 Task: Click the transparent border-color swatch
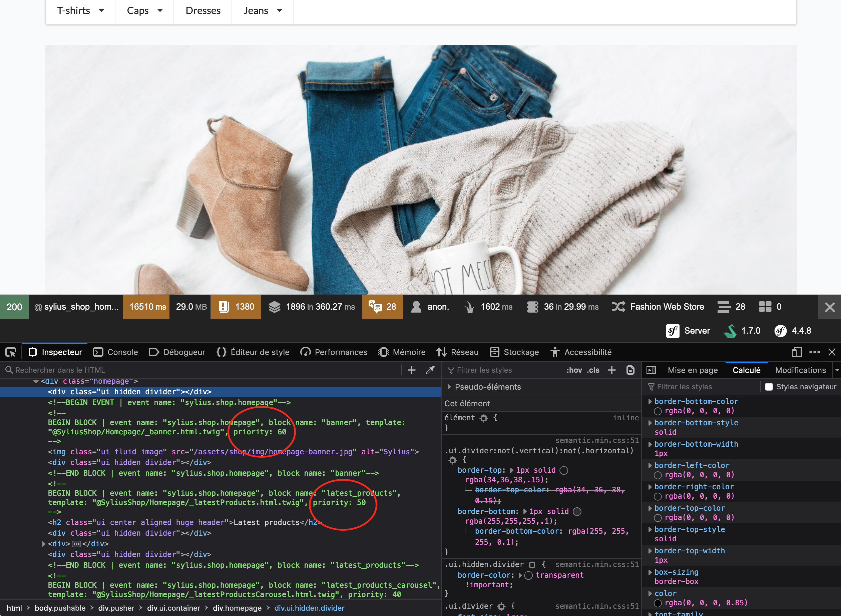point(528,575)
